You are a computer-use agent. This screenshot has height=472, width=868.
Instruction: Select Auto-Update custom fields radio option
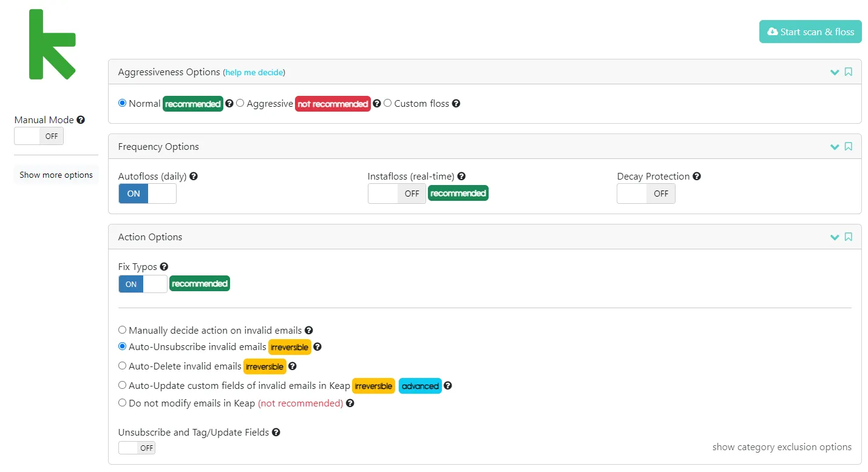[x=122, y=385]
